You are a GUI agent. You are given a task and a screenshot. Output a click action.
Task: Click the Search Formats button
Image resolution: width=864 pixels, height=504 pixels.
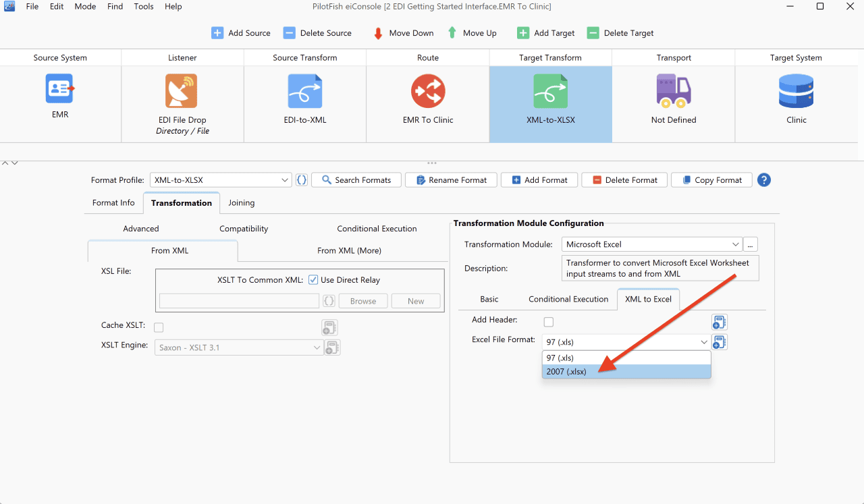point(356,180)
